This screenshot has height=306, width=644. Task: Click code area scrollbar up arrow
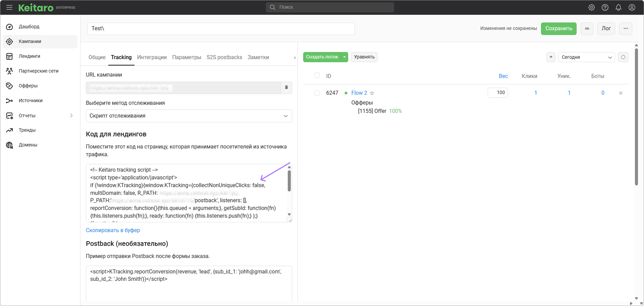pos(289,167)
